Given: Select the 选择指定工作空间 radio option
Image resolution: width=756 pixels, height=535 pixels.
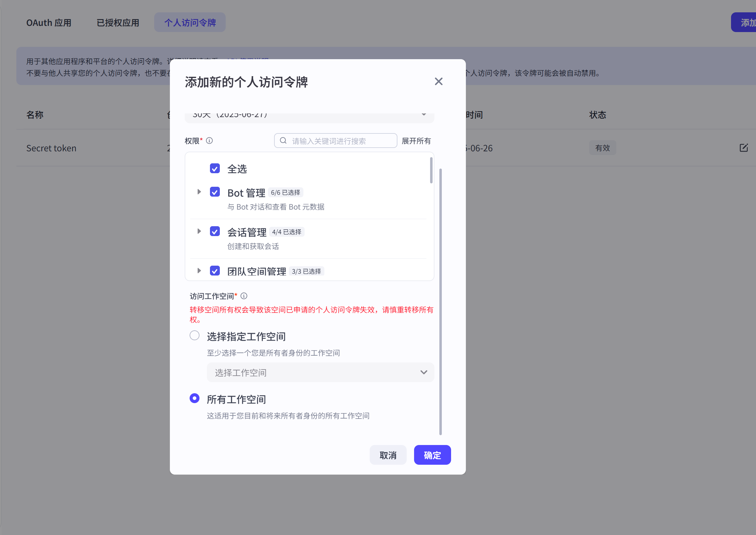Looking at the screenshot, I should pyautogui.click(x=195, y=335).
